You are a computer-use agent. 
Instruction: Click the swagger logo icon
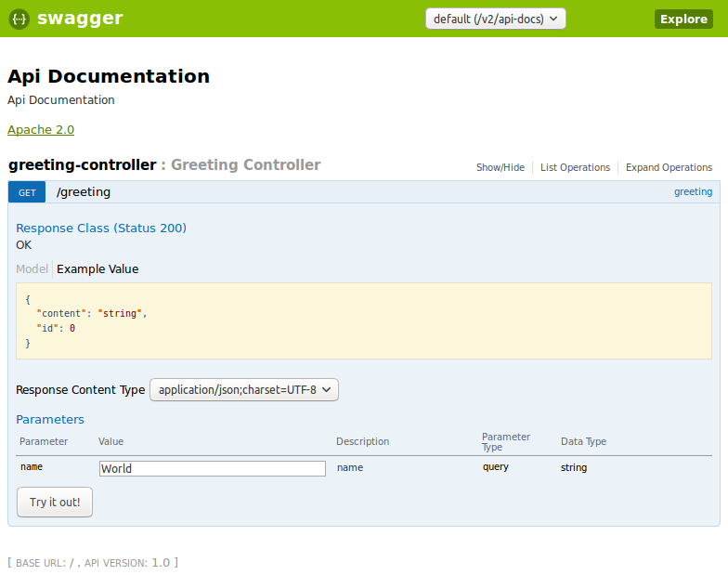pos(19,19)
